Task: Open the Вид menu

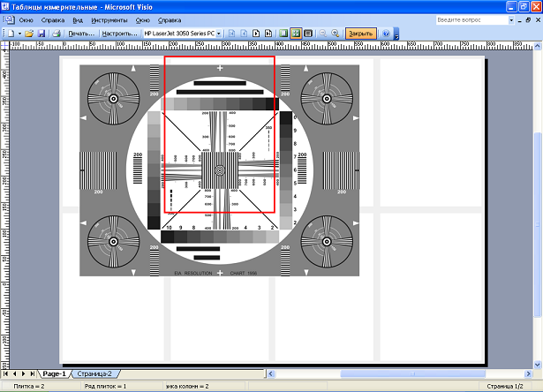Action: coord(78,20)
